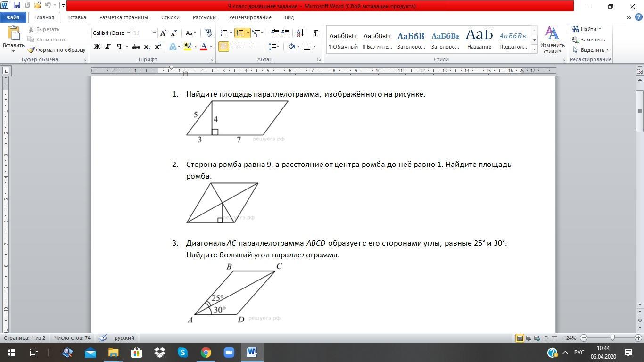Switch to Разметка страницы tab
The height and width of the screenshot is (362, 644).
124,17
